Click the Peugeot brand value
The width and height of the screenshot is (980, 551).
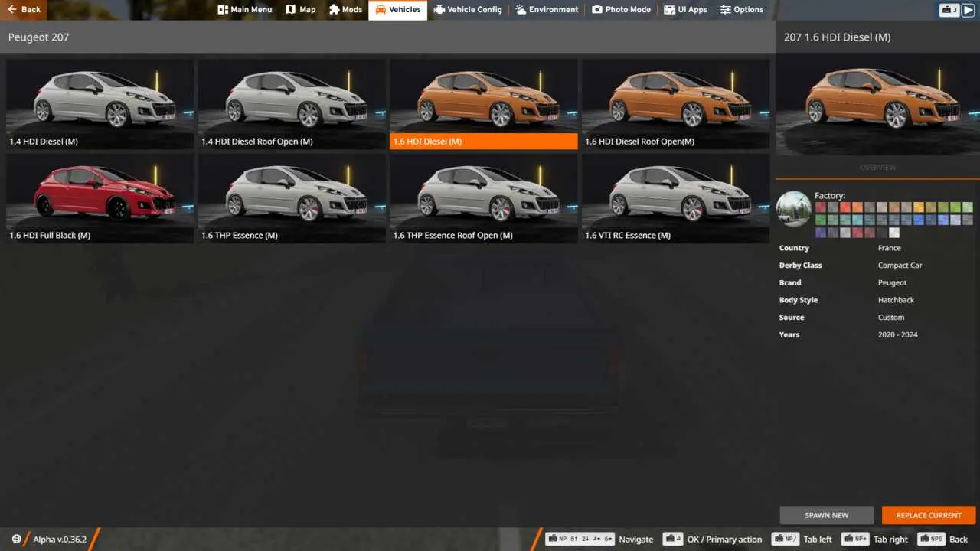[x=893, y=282]
